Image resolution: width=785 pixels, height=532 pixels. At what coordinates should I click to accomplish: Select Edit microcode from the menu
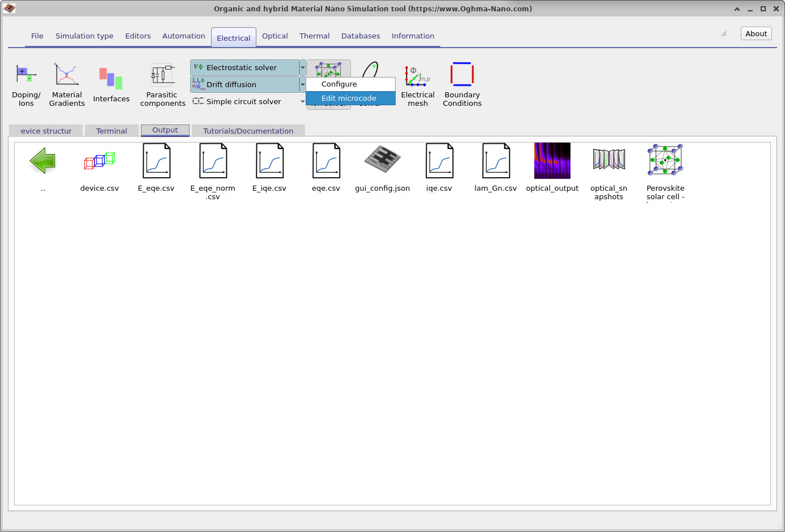click(349, 98)
